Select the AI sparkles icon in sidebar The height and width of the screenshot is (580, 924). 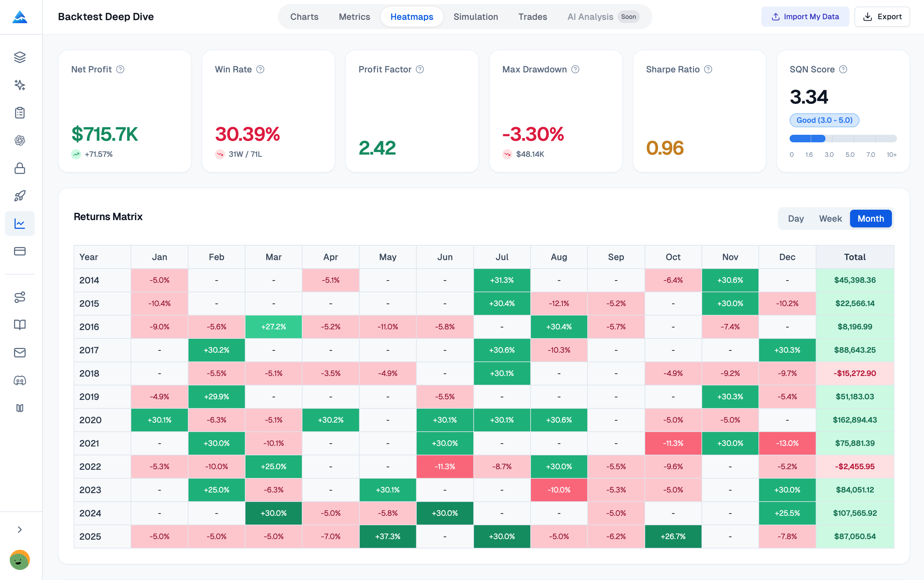20,85
